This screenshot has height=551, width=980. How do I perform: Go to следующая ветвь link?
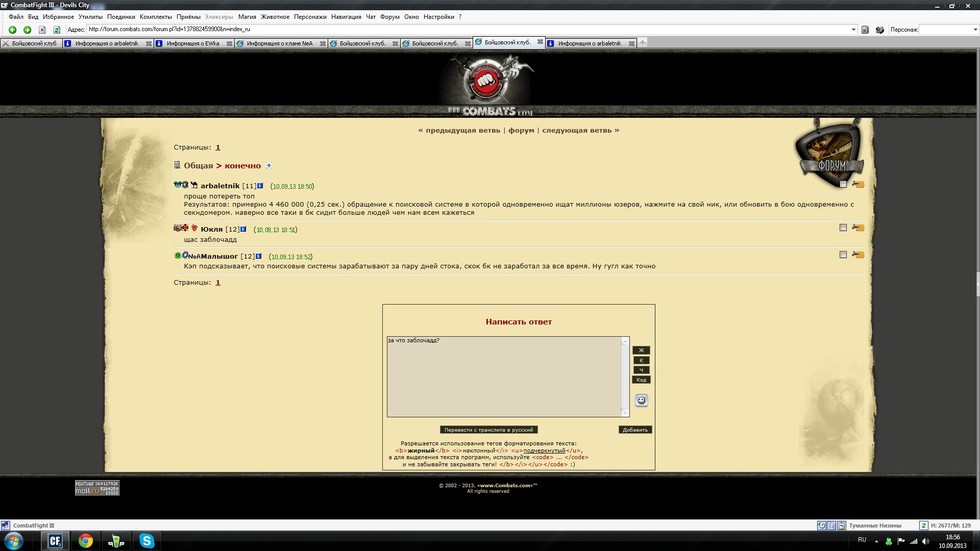pyautogui.click(x=577, y=130)
